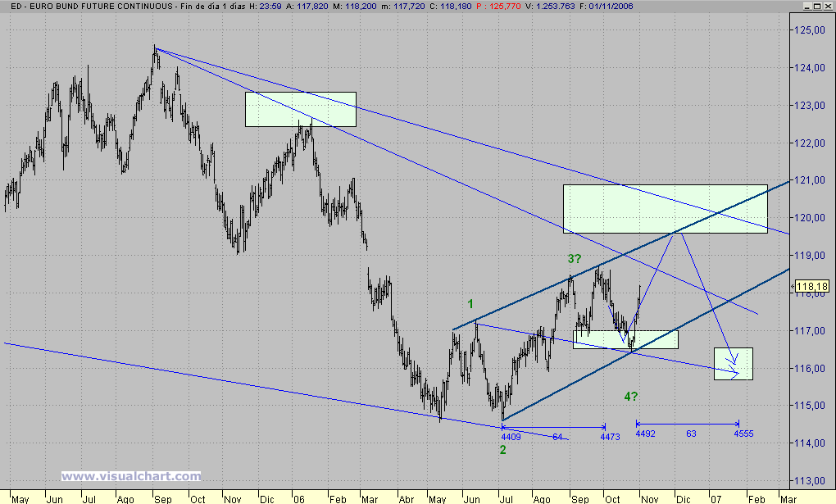Viewport: 836px width, 504px height.
Task: Click the 125,00 price axis label
Action: pos(809,30)
